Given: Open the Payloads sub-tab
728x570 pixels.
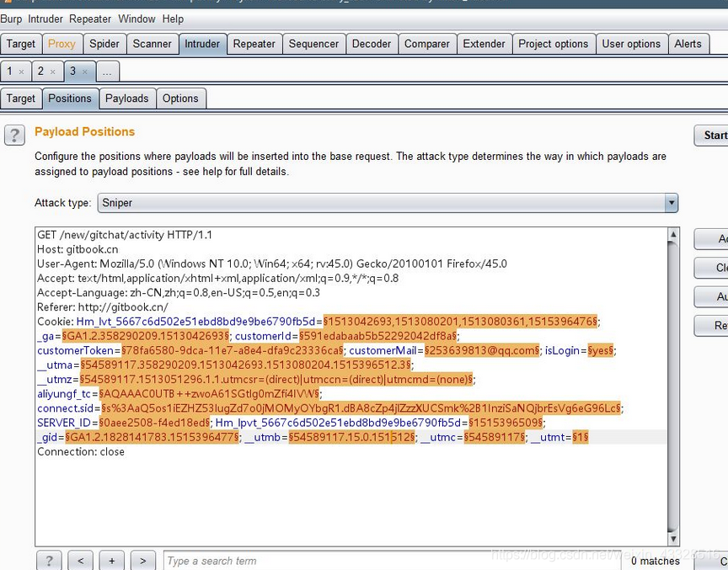Looking at the screenshot, I should 127,99.
